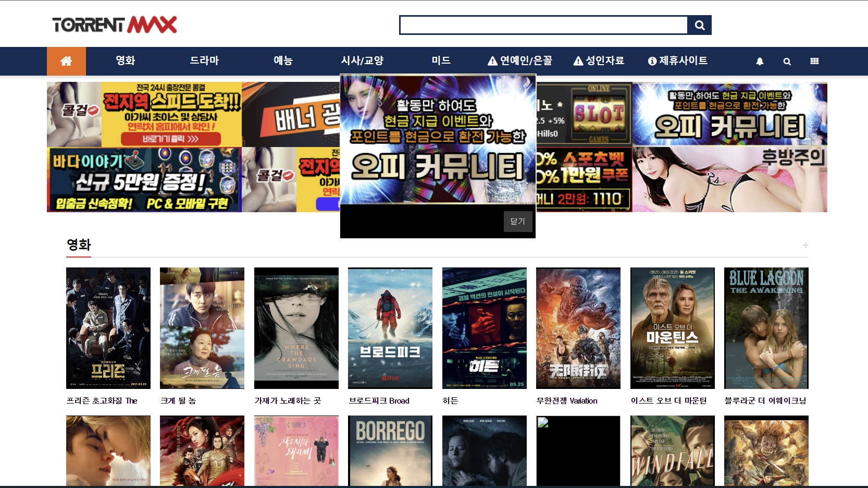Open the 브로드피크 poster
This screenshot has width=868, height=488.
coord(390,328)
